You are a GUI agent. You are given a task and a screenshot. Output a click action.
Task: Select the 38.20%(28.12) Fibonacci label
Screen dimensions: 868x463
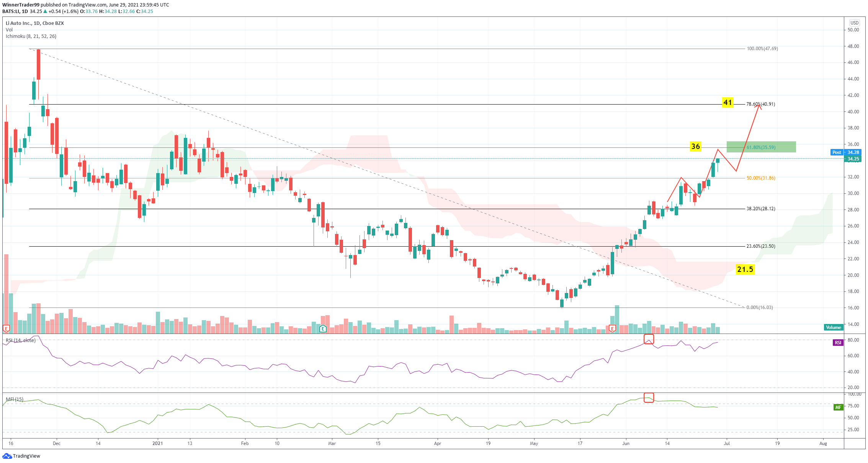[761, 209]
